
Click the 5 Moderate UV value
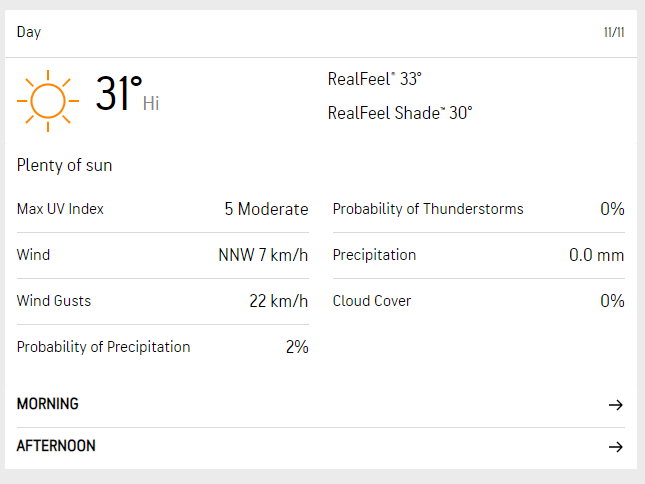[x=266, y=209]
